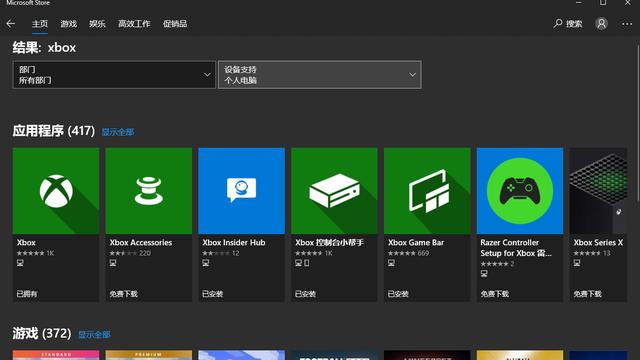The height and width of the screenshot is (360, 640).
Task: Go back with the back arrow
Action: click(11, 24)
